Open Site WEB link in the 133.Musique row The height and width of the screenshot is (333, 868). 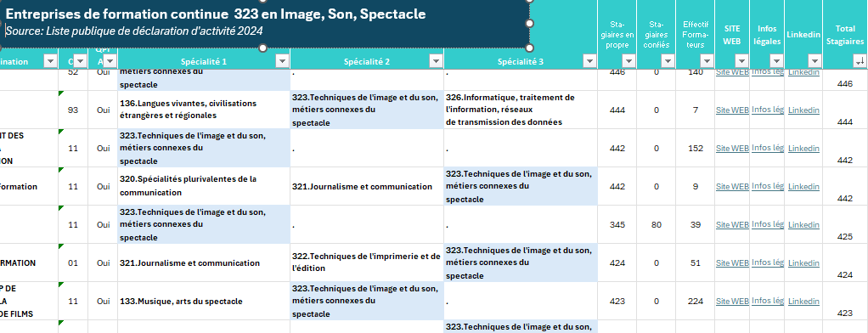point(732,302)
